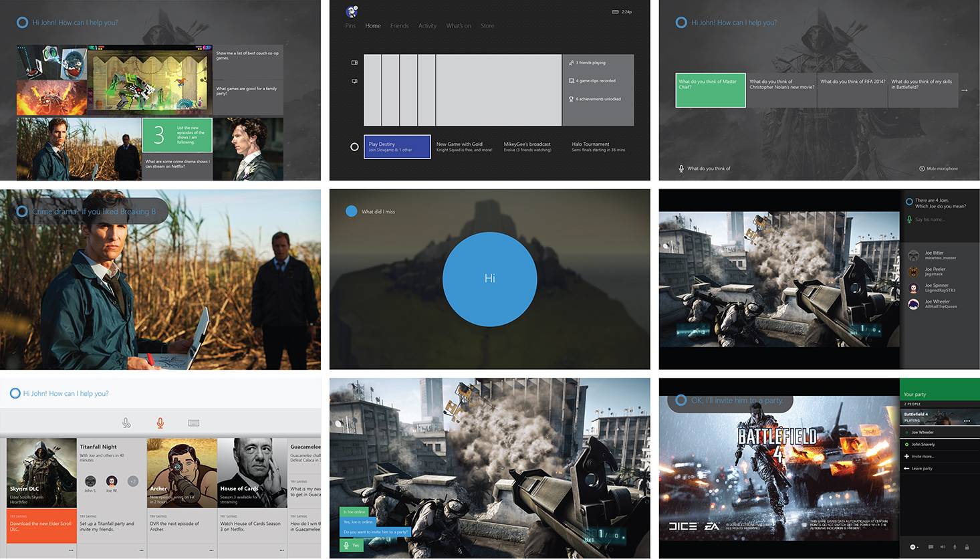The image size is (980, 559).
Task: Select Invite more in party panel
Action: pyautogui.click(x=923, y=456)
